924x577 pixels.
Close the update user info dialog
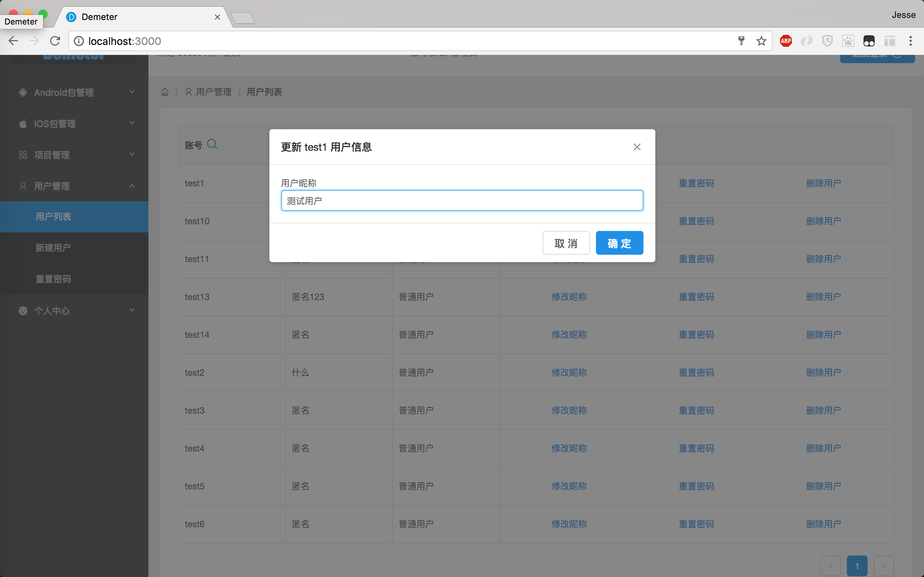click(x=637, y=147)
